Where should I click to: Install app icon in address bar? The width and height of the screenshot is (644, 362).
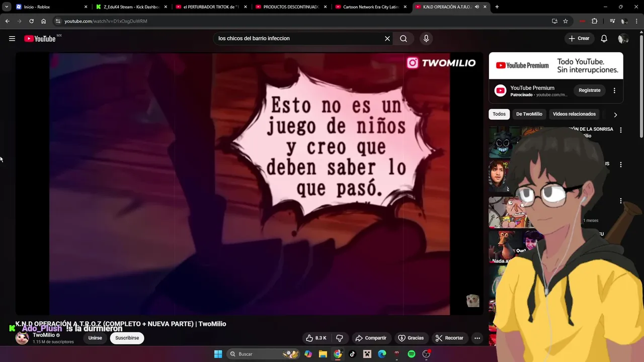pos(554,21)
